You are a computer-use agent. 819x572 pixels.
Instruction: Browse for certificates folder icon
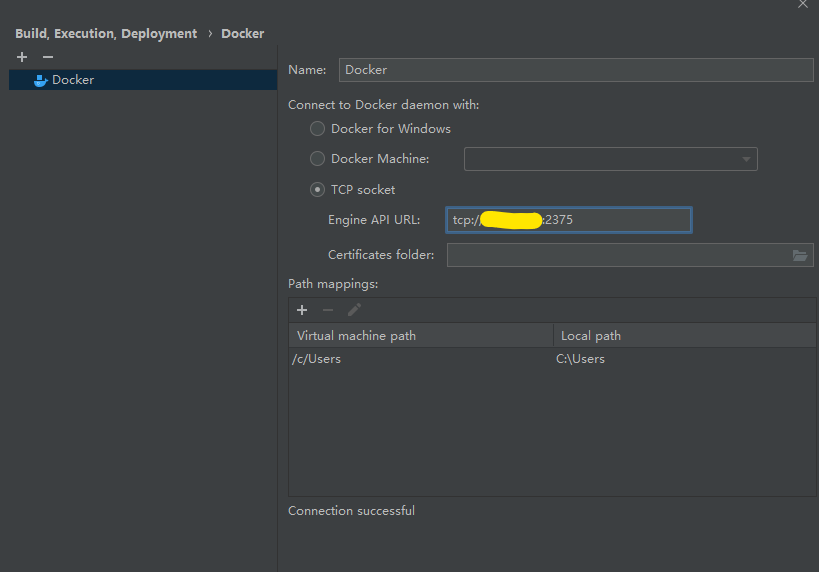800,255
